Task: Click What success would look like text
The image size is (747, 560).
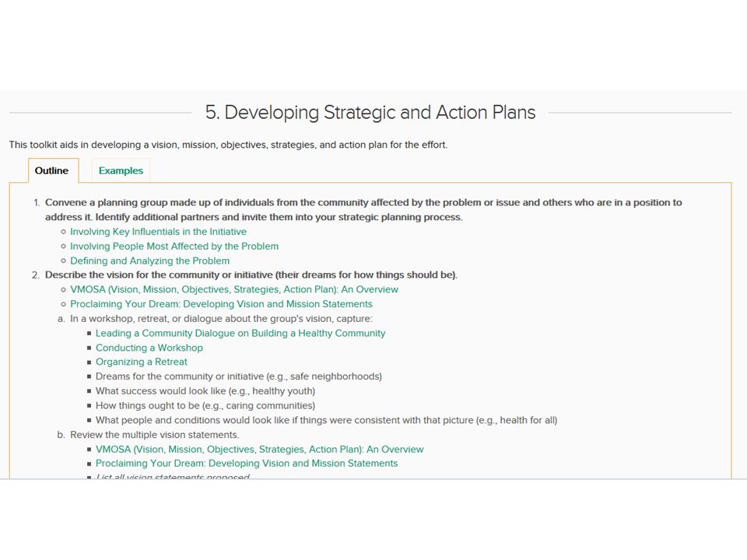Action: tap(205, 391)
